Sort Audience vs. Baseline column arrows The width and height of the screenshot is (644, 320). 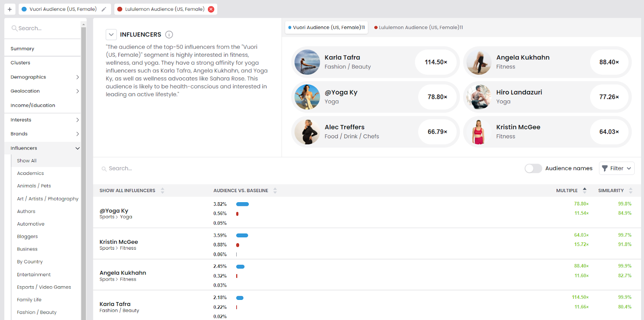coord(275,191)
